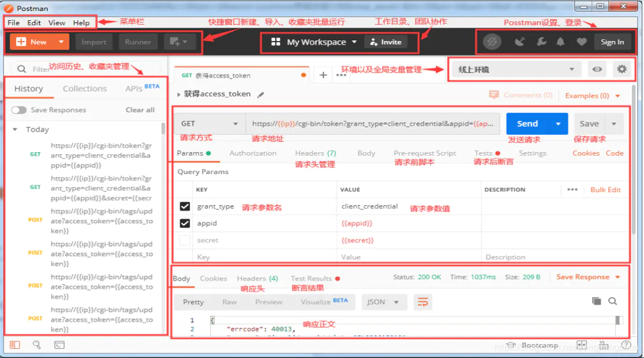The width and height of the screenshot is (644, 358).
Task: Open the tab options three dots
Action: click(x=341, y=75)
